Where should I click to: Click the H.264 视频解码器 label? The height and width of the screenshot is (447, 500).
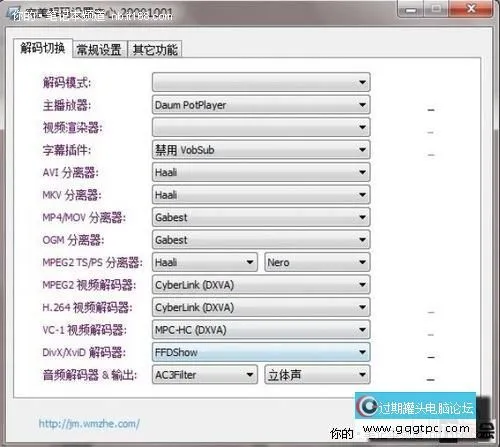click(x=87, y=307)
